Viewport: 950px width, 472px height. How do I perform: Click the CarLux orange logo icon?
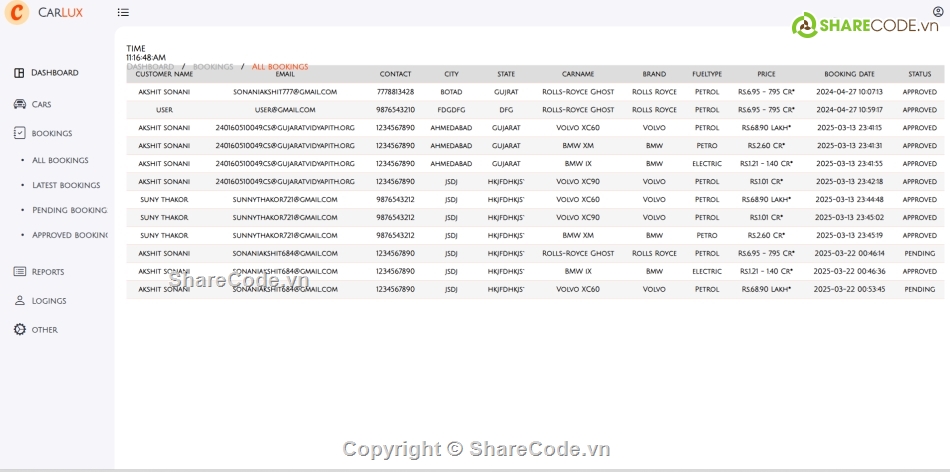(17, 12)
